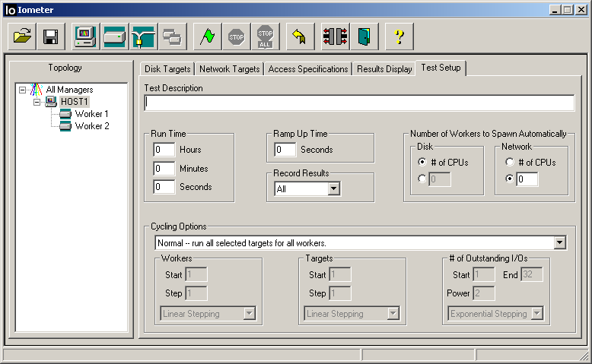The width and height of the screenshot is (592, 364).
Task: Click the Exit door icon
Action: click(365, 36)
